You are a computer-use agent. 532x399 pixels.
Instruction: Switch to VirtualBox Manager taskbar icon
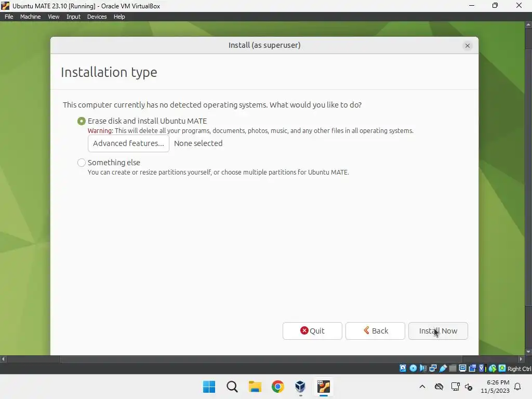tap(300, 387)
